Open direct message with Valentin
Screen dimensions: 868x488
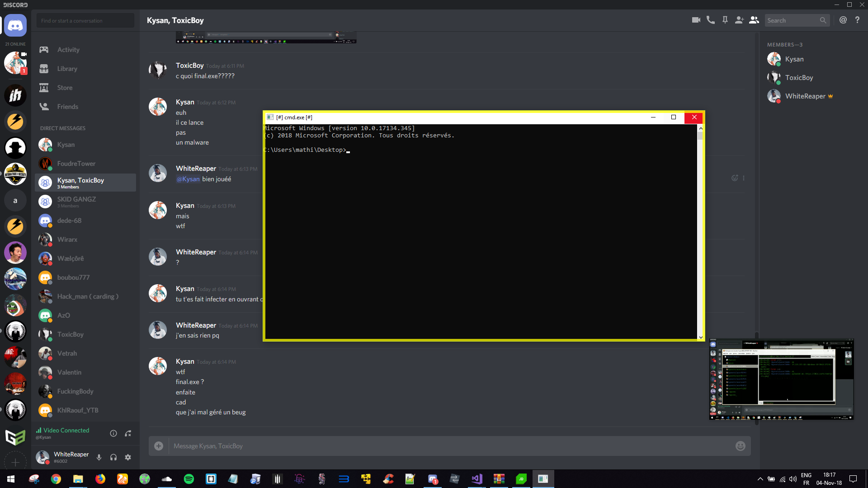(x=85, y=372)
